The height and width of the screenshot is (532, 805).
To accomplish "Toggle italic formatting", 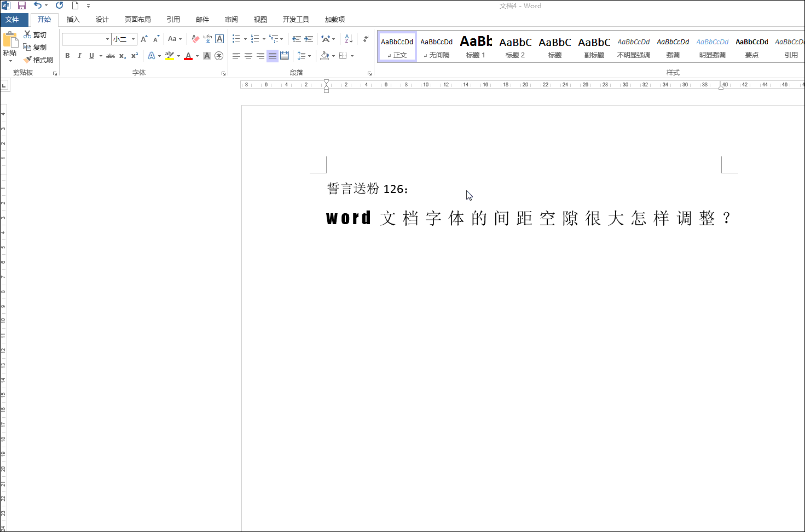I will point(79,55).
